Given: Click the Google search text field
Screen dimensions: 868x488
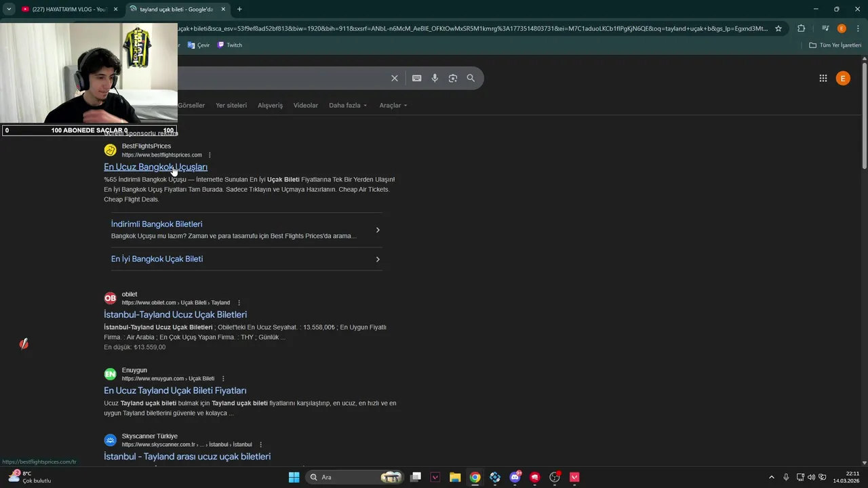Looking at the screenshot, I should pos(281,78).
